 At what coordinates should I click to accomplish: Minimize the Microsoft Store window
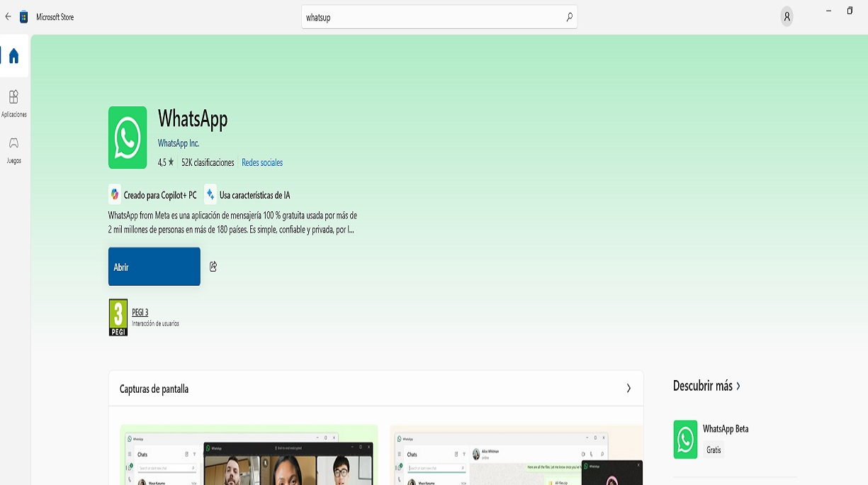coord(828,11)
